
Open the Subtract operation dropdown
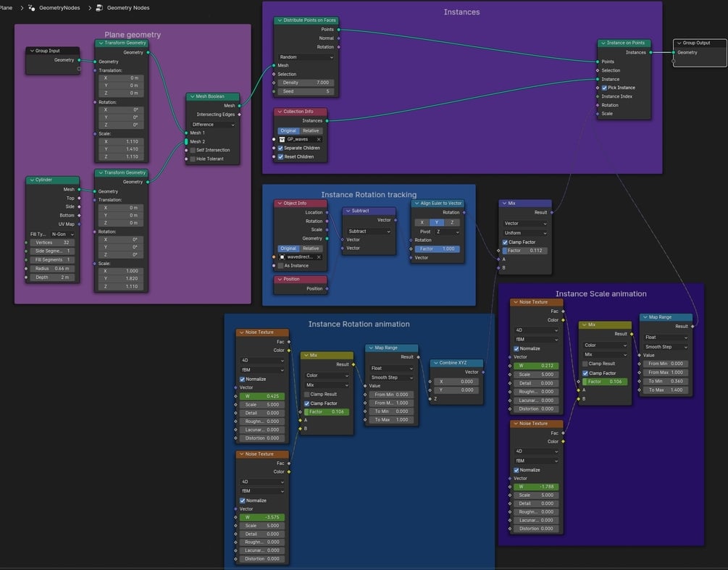point(369,231)
